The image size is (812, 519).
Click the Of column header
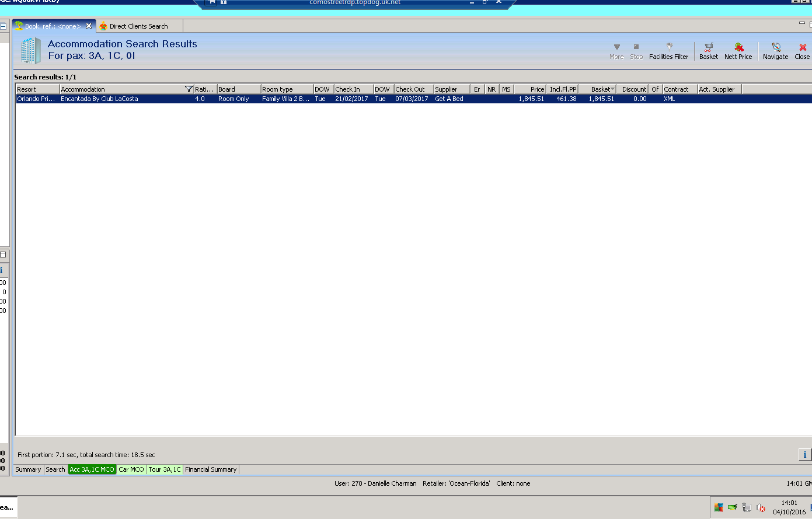(656, 89)
